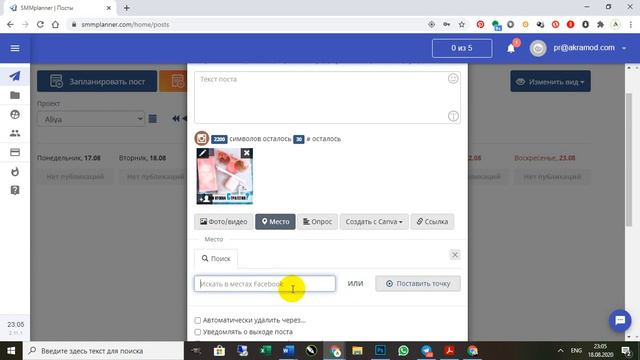The height and width of the screenshot is (360, 640).
Task: Open the flame sidebar icon
Action: tap(15, 171)
